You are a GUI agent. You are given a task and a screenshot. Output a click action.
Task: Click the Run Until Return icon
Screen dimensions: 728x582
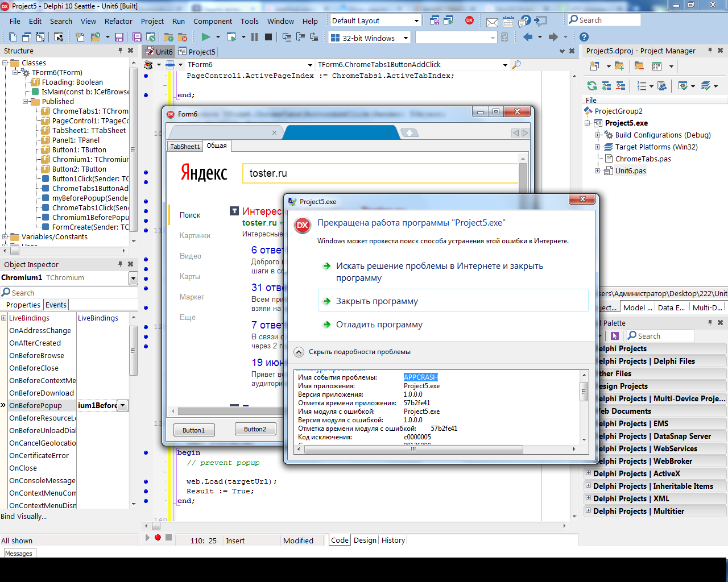coord(314,37)
